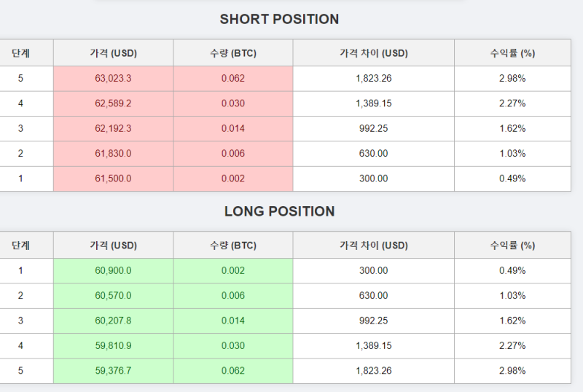Select long price 59,810.9
The image size is (583, 392).
(114, 345)
